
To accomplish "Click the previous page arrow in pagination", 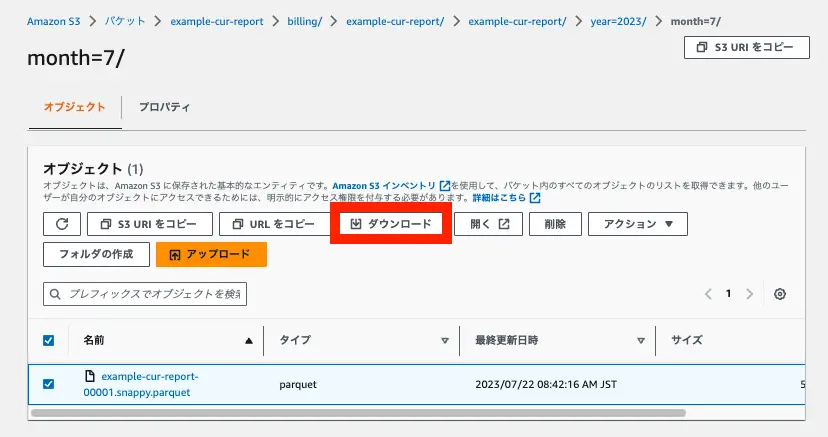I will click(708, 294).
